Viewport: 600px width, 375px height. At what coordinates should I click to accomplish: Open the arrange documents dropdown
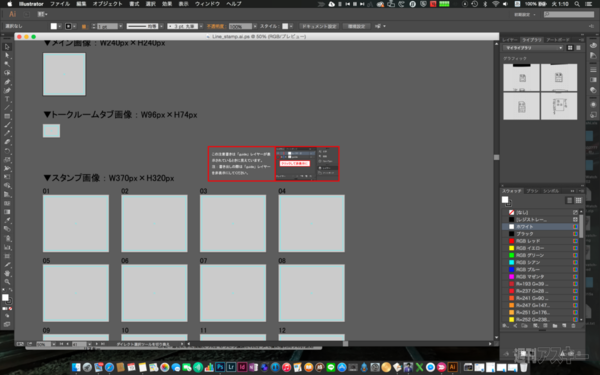pyautogui.click(x=42, y=14)
